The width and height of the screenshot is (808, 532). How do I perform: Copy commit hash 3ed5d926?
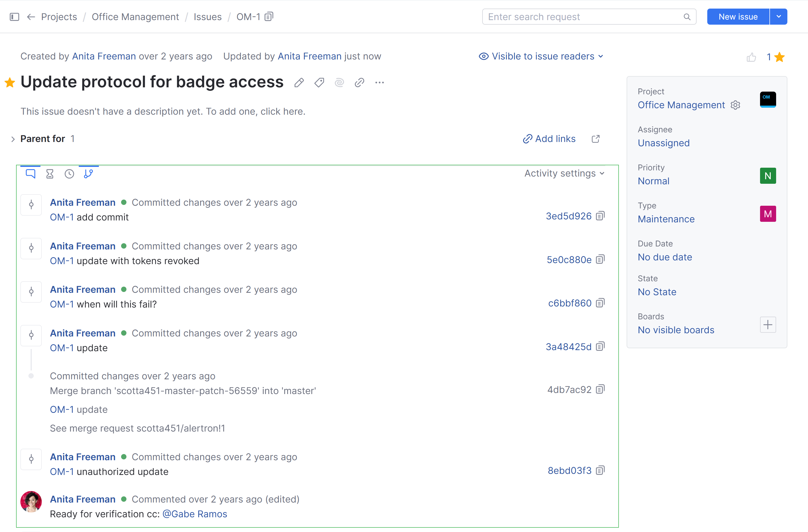pyautogui.click(x=600, y=216)
